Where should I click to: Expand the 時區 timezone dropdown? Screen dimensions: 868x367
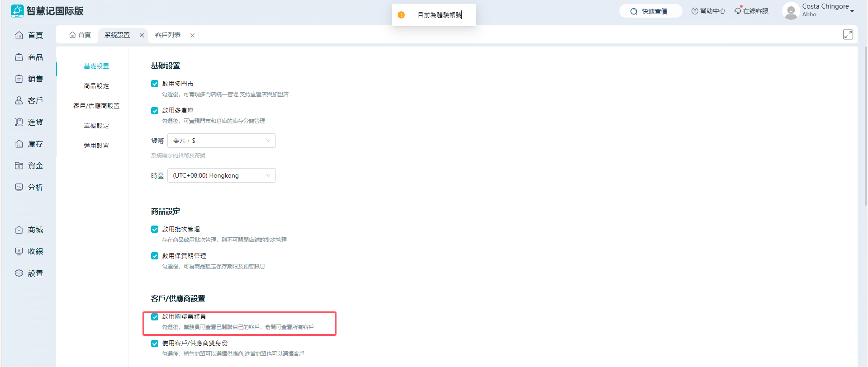221,175
